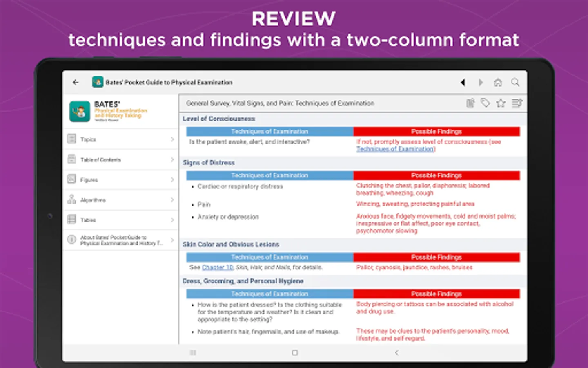Click the finding starting 'These may be clues to the patient's personality'
This screenshot has width=588, height=368.
tap(432, 334)
